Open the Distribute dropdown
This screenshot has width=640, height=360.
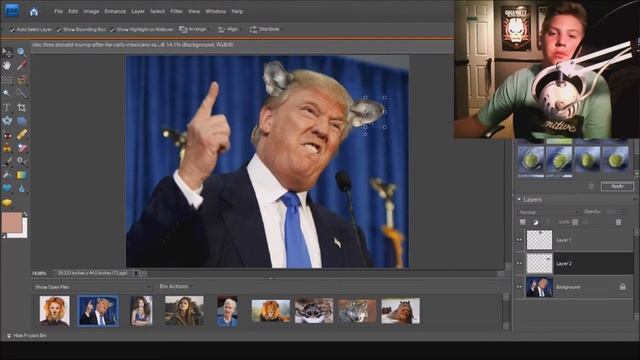pos(266,29)
